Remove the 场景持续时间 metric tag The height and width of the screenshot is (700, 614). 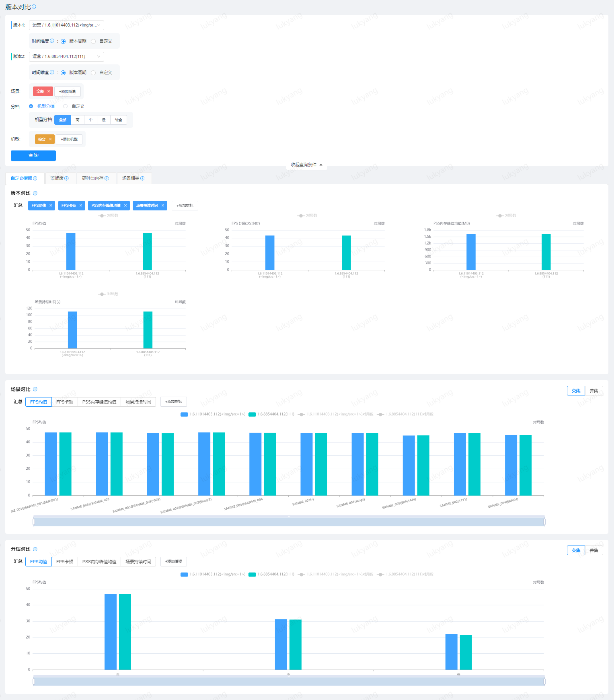click(163, 206)
